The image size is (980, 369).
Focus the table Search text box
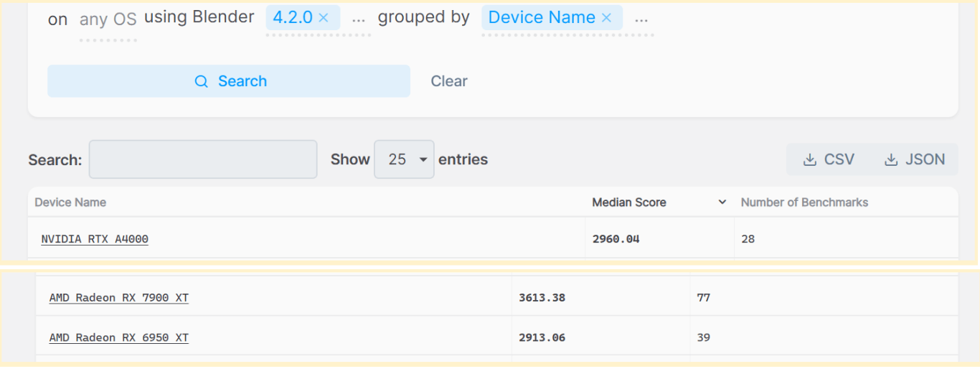203,159
